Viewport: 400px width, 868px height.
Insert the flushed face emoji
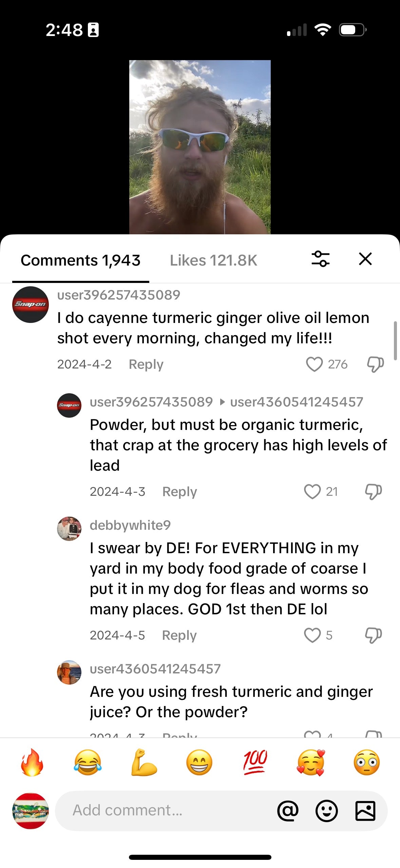[366, 762]
